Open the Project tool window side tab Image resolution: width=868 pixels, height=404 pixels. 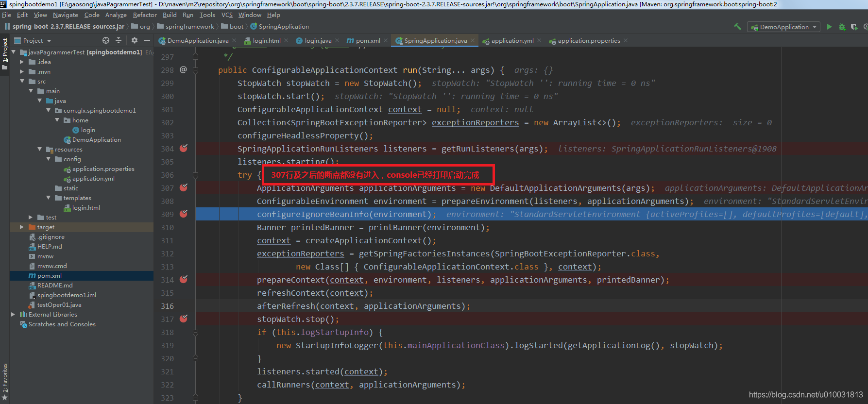click(x=4, y=53)
